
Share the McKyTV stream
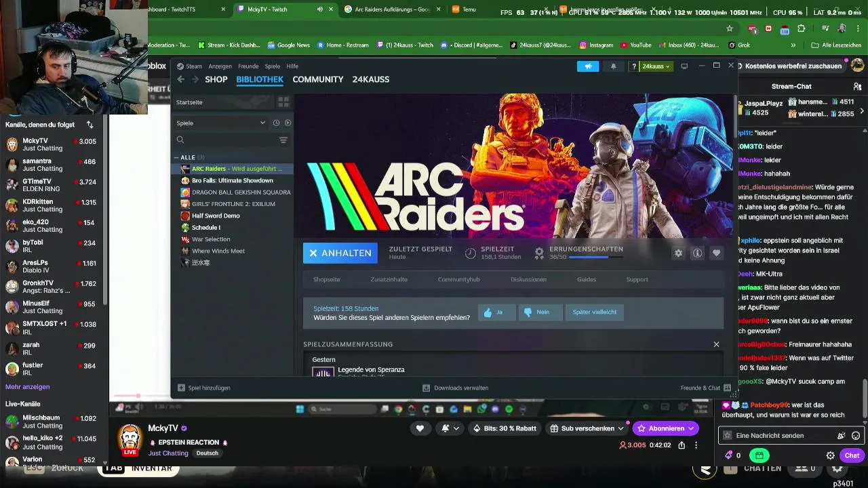click(682, 445)
